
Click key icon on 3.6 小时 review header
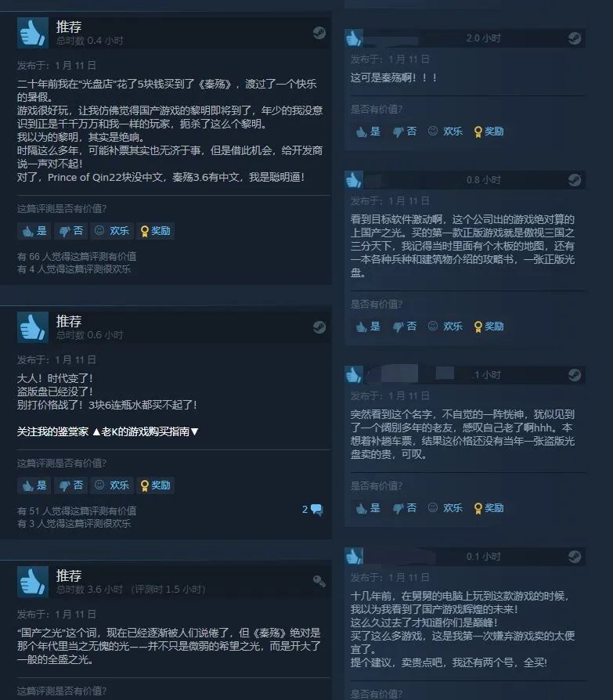(319, 581)
